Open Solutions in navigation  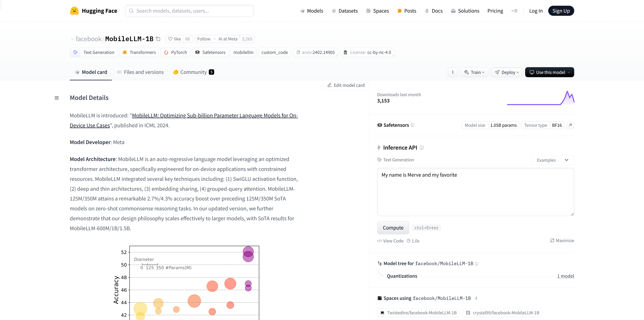[465, 11]
